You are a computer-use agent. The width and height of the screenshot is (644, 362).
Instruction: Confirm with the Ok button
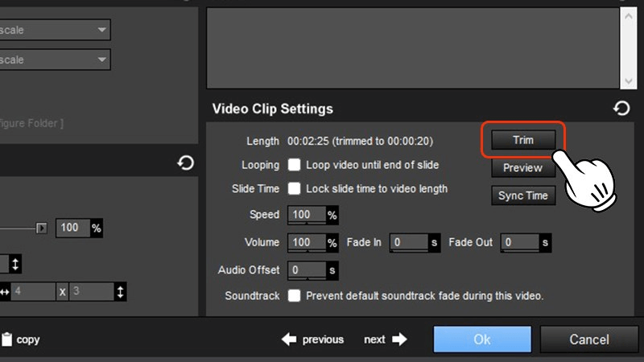[481, 339]
